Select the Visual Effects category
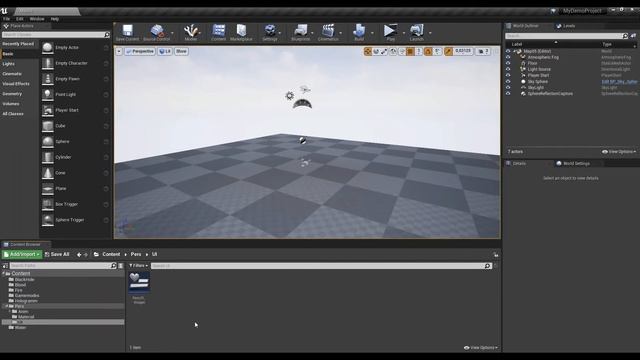640x360 pixels. pos(16,84)
